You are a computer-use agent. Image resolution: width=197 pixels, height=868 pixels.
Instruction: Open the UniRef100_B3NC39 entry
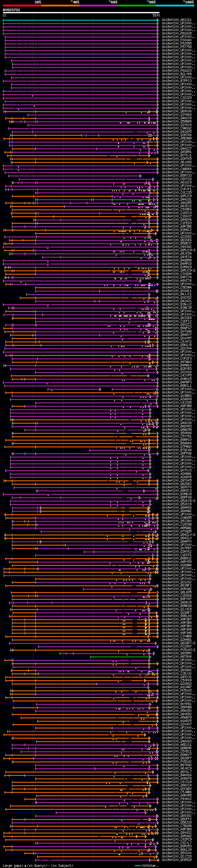[177, 308]
